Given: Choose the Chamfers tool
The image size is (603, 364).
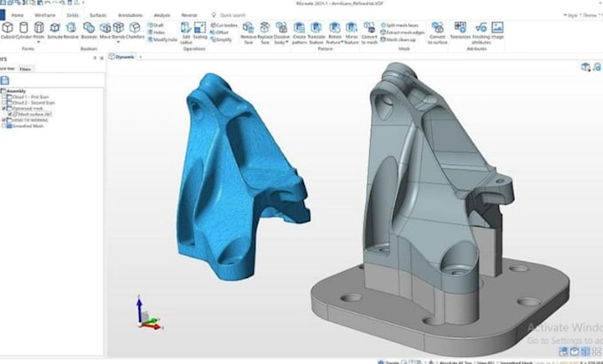Looking at the screenshot, I should click(135, 30).
